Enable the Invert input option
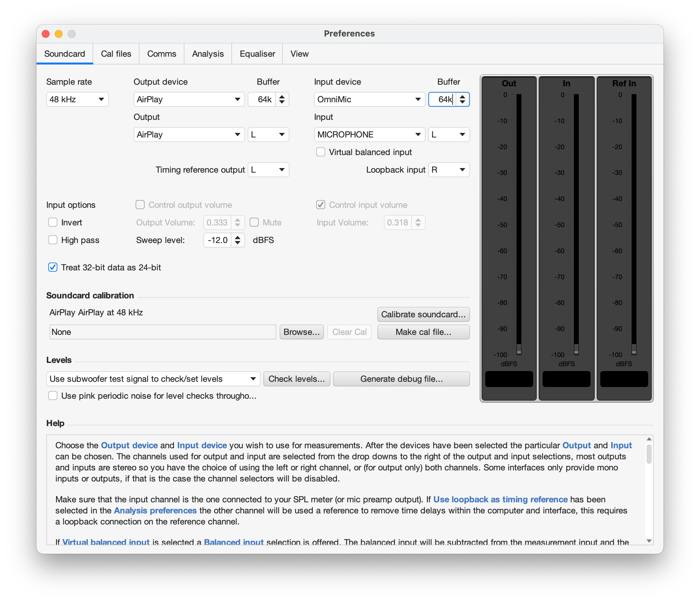Viewport: 700px width, 602px height. pyautogui.click(x=53, y=222)
